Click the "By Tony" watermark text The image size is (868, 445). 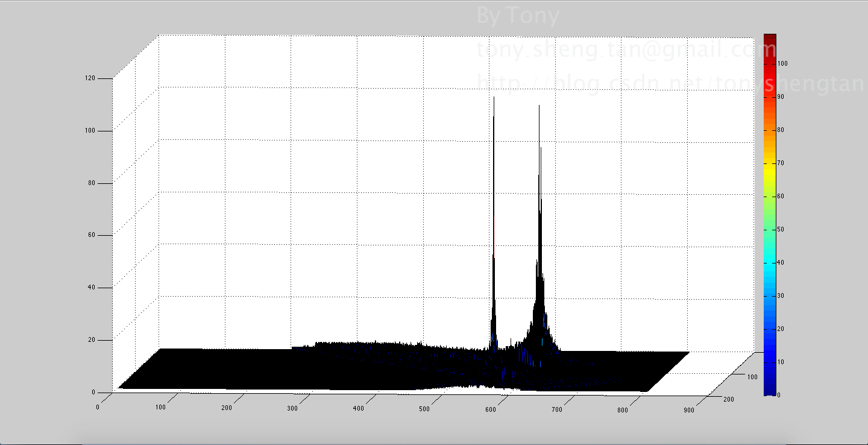518,16
